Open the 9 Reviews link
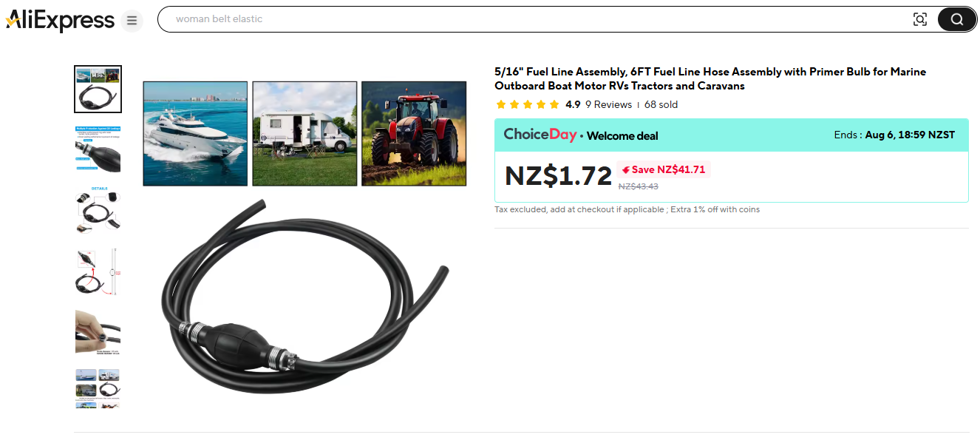This screenshot has width=980, height=446. (x=608, y=104)
